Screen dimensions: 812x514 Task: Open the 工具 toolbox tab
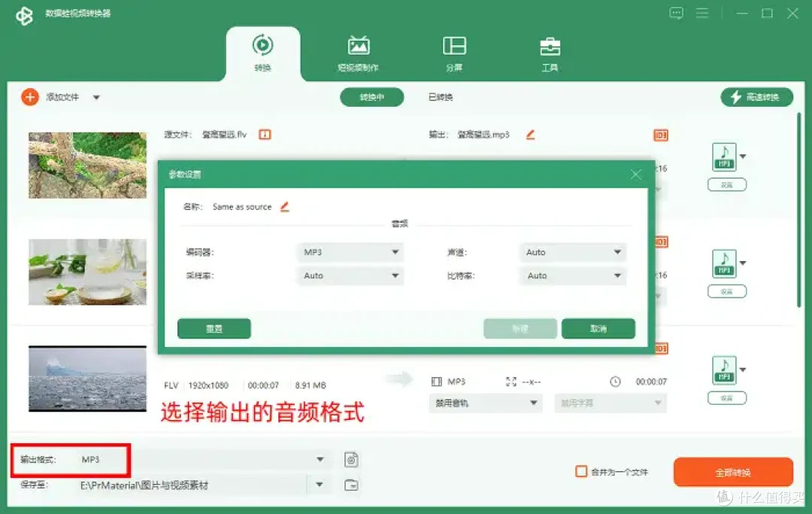click(x=550, y=54)
